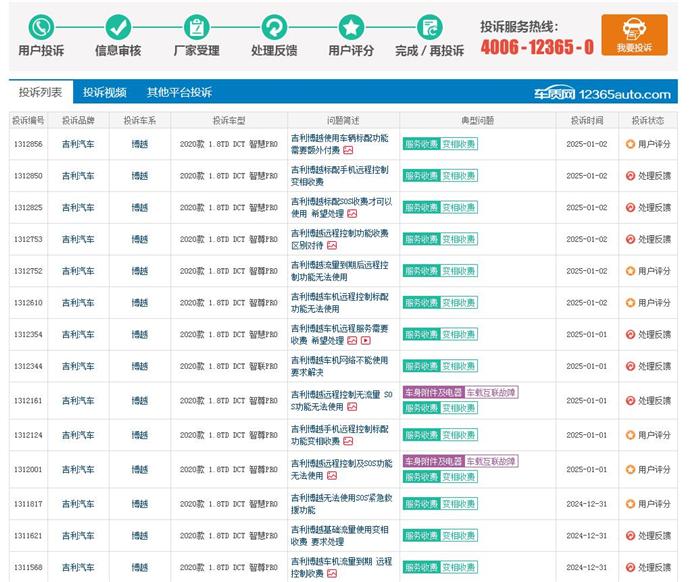Click the 投诉车系 column header
Image resolution: width=700 pixels, height=582 pixels.
click(x=140, y=121)
